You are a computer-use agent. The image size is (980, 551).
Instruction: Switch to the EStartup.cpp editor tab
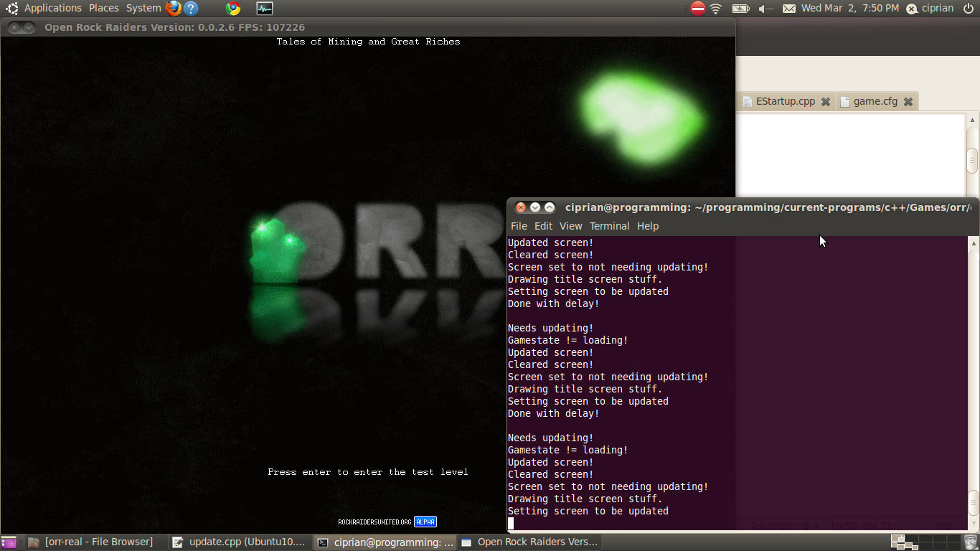click(786, 101)
